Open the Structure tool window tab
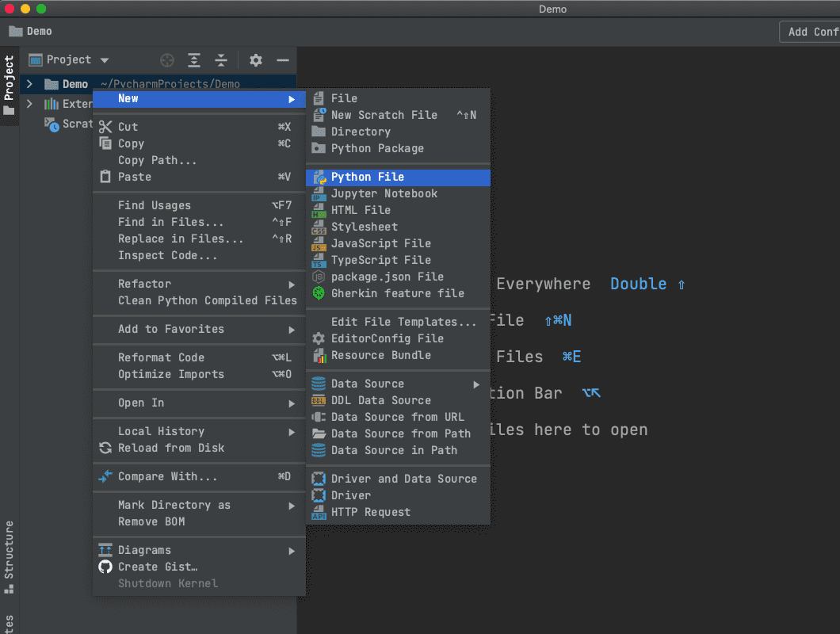Screen dimensions: 840x634 click(9, 556)
